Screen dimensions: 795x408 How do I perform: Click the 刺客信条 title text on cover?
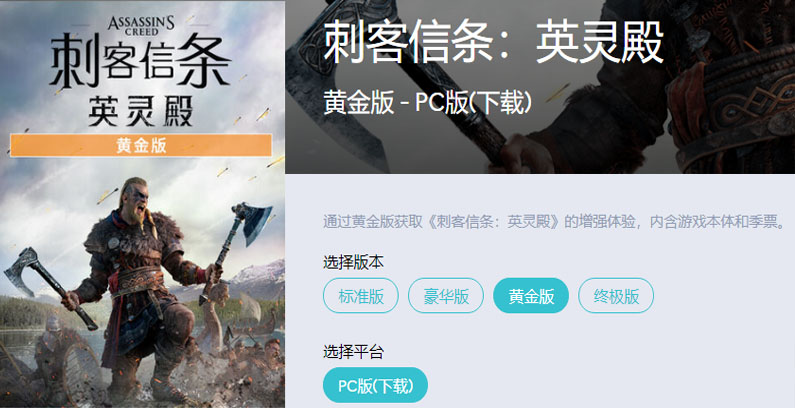(x=140, y=63)
